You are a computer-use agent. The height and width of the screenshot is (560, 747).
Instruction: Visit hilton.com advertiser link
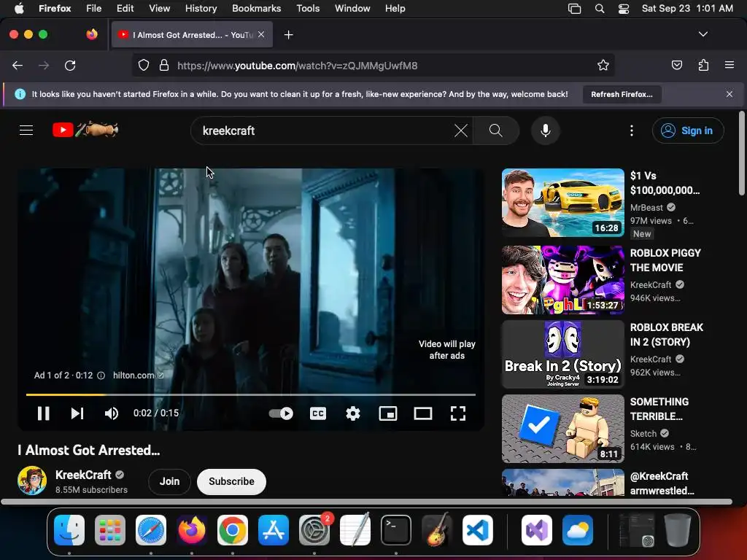(138, 376)
